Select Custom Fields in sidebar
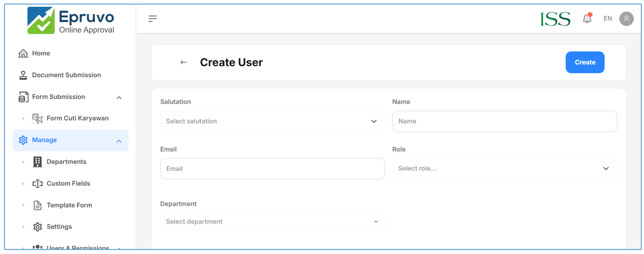Viewport: 644px width, 254px height. [68, 183]
